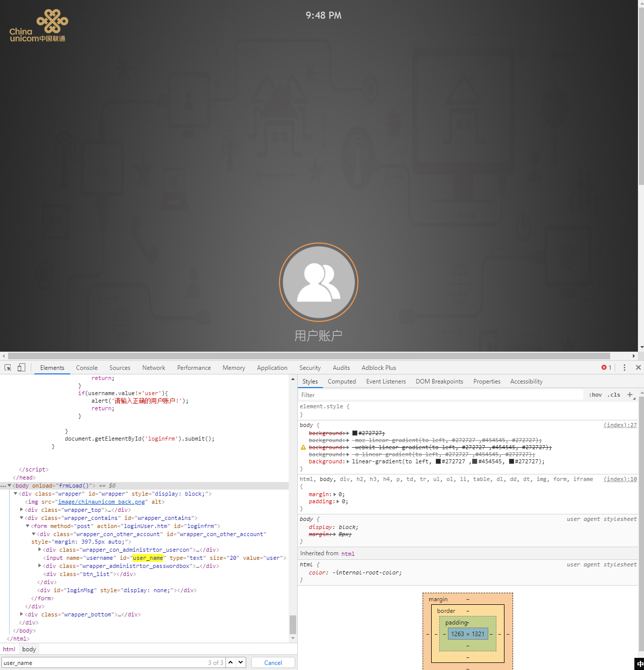Viewport: 644px width, 670px height.
Task: Open the Computed styles tab
Action: [x=342, y=381]
